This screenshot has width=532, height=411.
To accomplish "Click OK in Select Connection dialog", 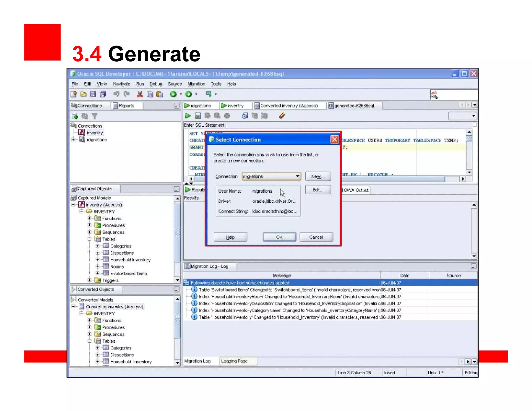I will point(279,237).
